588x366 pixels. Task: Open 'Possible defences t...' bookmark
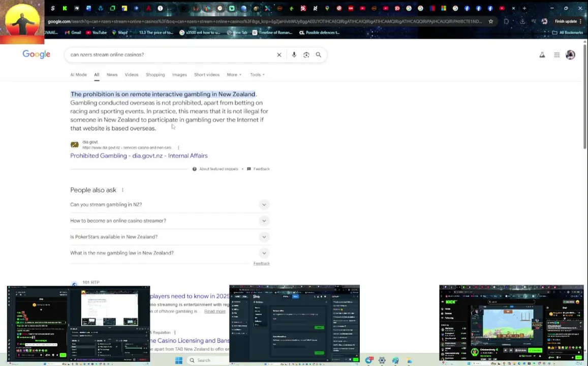click(320, 33)
